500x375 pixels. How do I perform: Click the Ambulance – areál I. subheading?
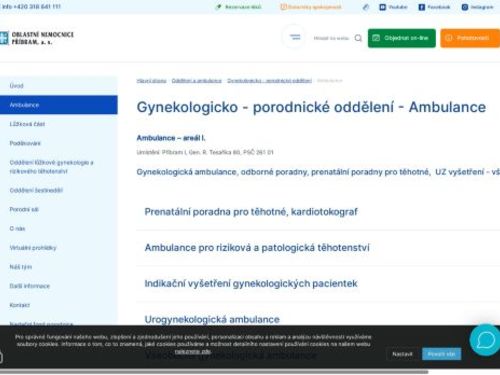pos(171,138)
